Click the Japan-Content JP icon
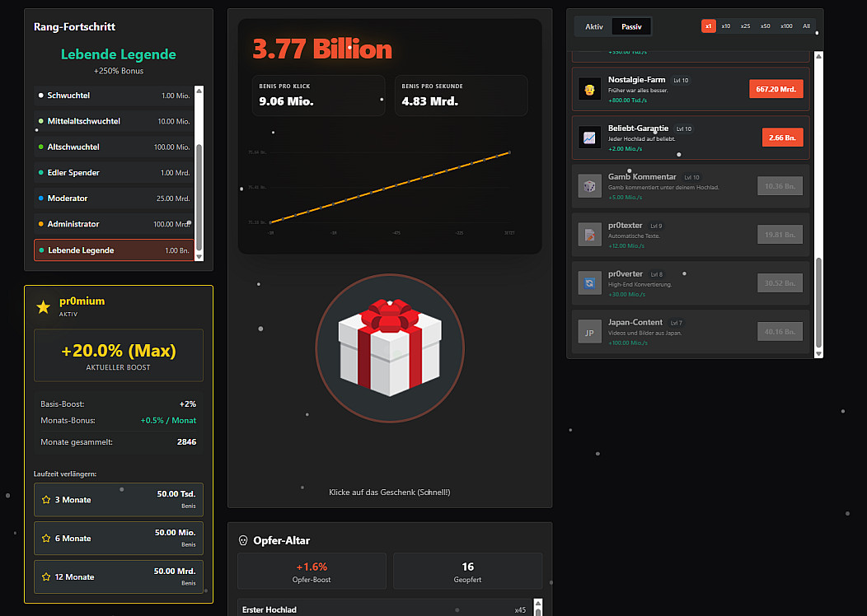This screenshot has height=616, width=867. pyautogui.click(x=589, y=332)
